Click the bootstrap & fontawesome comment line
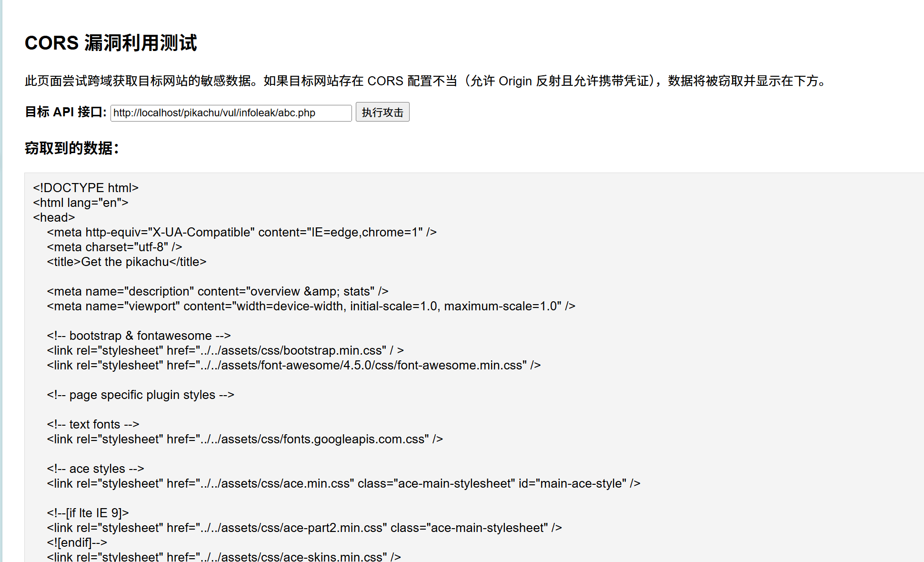The image size is (924, 562). [x=139, y=336]
